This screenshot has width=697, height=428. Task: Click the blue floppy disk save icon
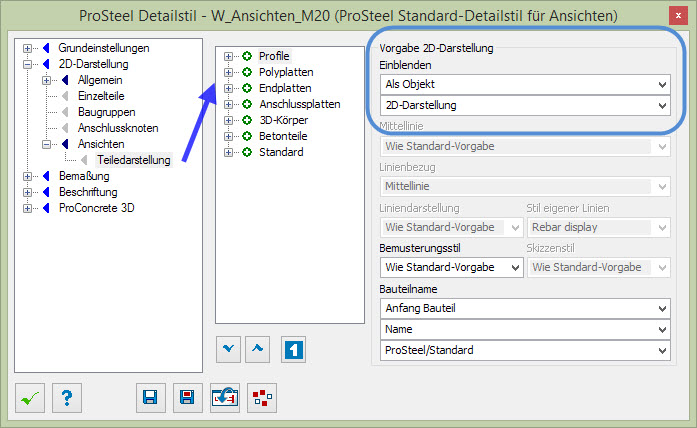pyautogui.click(x=151, y=398)
